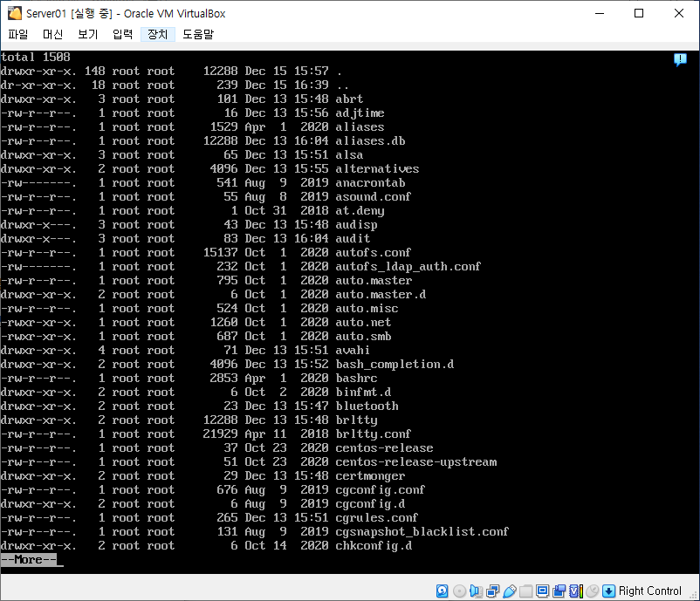The height and width of the screenshot is (601, 700).
Task: Click the 'at.deny' file name
Action: pyautogui.click(x=360, y=210)
